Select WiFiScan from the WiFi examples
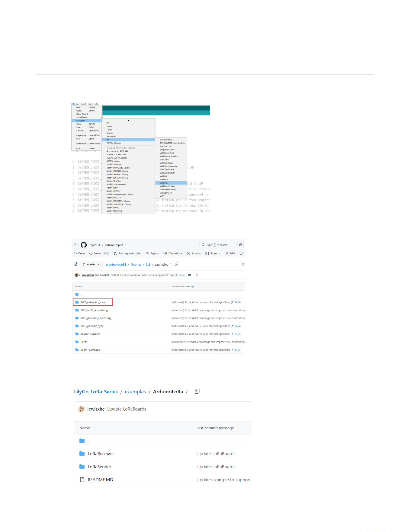Viewport: 411px width, 532px height. click(171, 183)
